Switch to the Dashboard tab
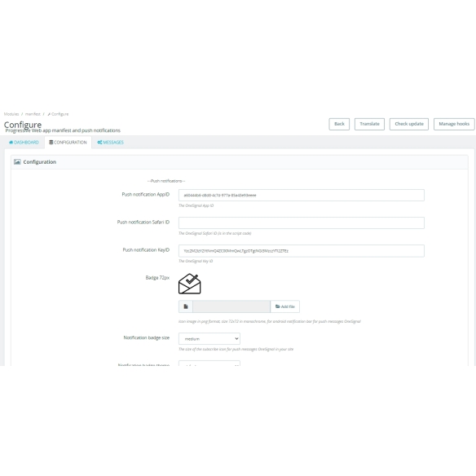This screenshot has height=476, width=476. (24, 142)
